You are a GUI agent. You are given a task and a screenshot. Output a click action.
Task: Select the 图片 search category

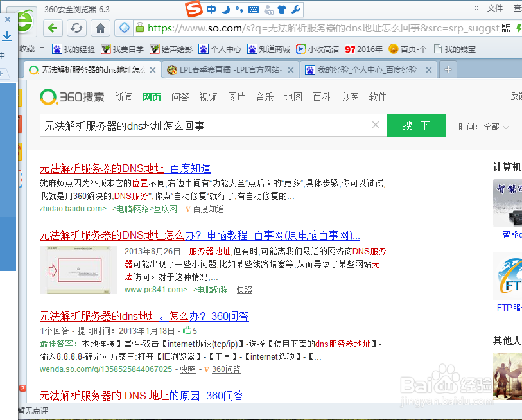point(236,97)
